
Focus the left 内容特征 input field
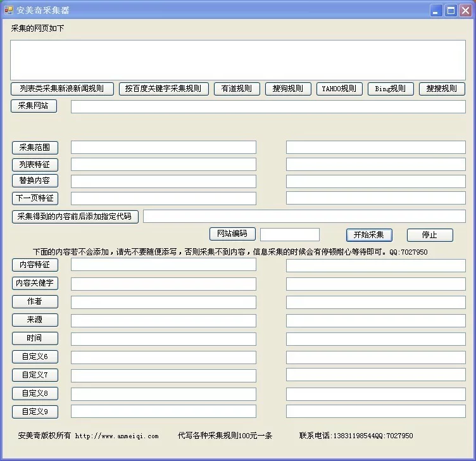163,265
